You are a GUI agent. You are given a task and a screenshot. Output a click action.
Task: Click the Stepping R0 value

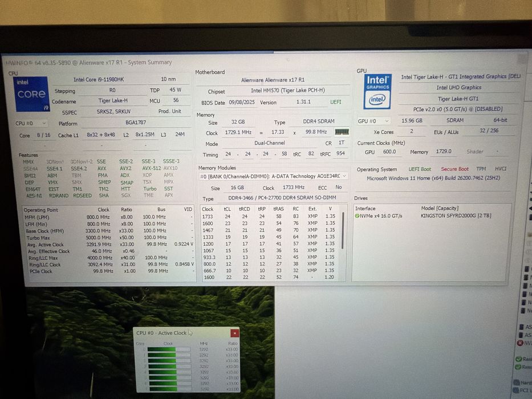click(x=112, y=90)
